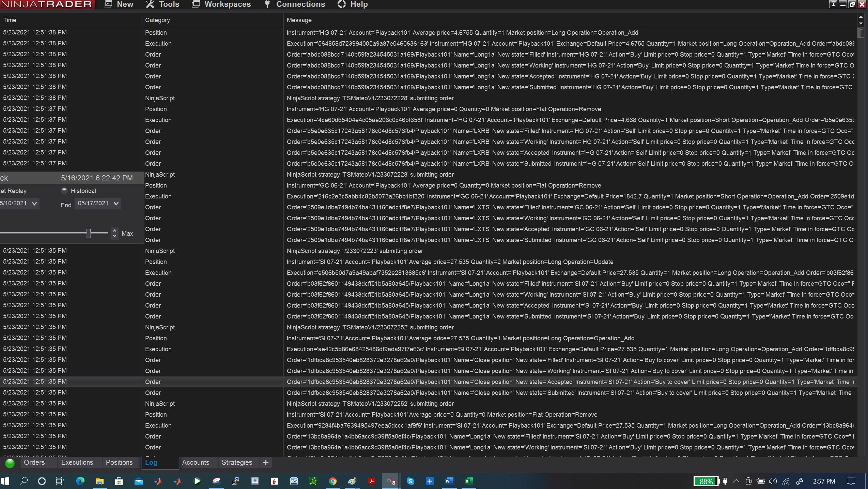The height and width of the screenshot is (489, 868).
Task: Click the green connection status light
Action: tap(10, 463)
